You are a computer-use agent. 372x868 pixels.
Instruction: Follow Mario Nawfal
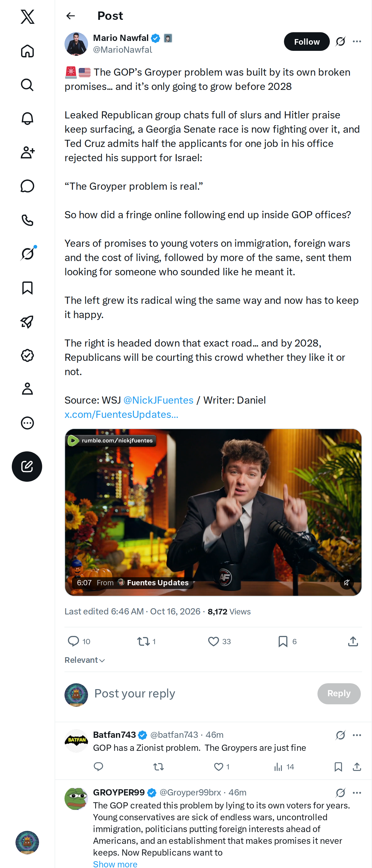click(307, 42)
